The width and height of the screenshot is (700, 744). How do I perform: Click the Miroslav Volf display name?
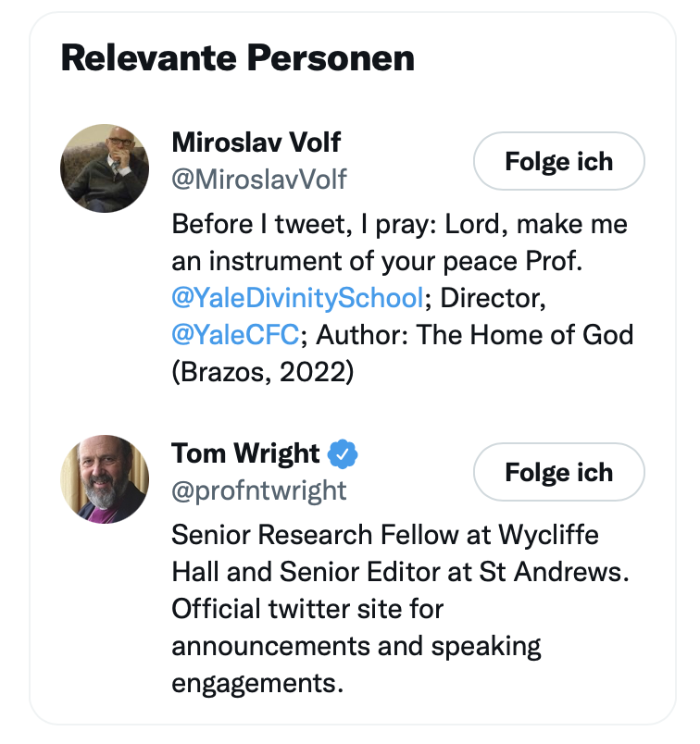pos(256,143)
